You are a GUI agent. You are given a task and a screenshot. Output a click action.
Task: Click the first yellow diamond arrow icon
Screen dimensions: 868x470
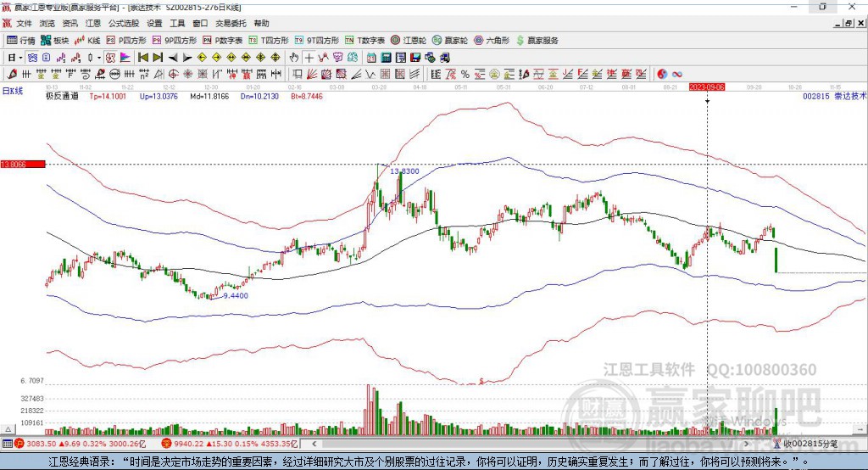click(202, 58)
